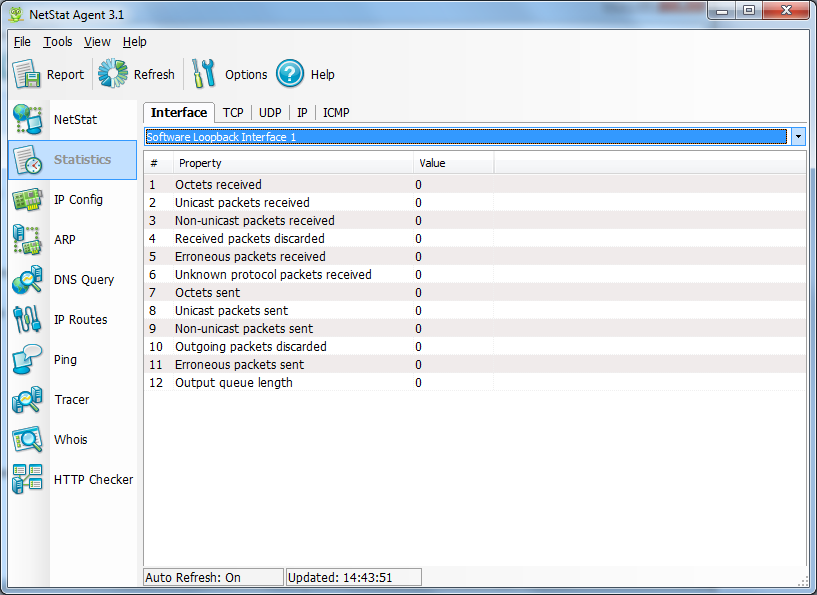This screenshot has width=817, height=595.
Task: Minimize the NetStat Agent window
Action: 722,11
